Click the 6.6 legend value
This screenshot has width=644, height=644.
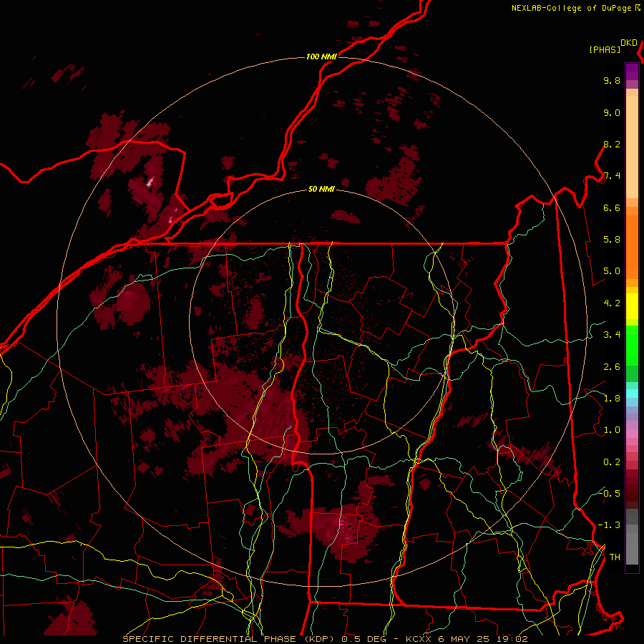coord(612,208)
